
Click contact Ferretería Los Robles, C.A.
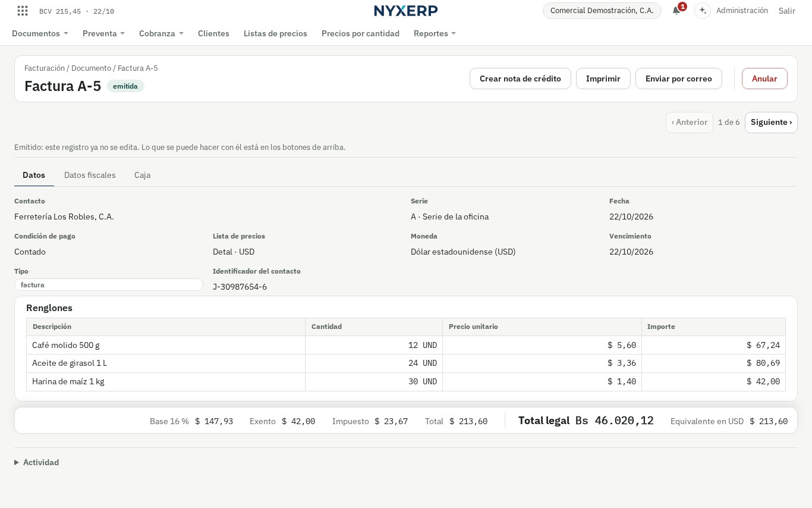[x=64, y=217]
